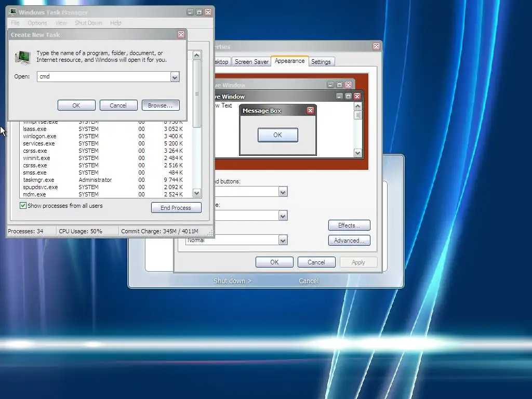Expand the Windows and buttons dropdown
This screenshot has height=399, width=532.
coord(283,192)
